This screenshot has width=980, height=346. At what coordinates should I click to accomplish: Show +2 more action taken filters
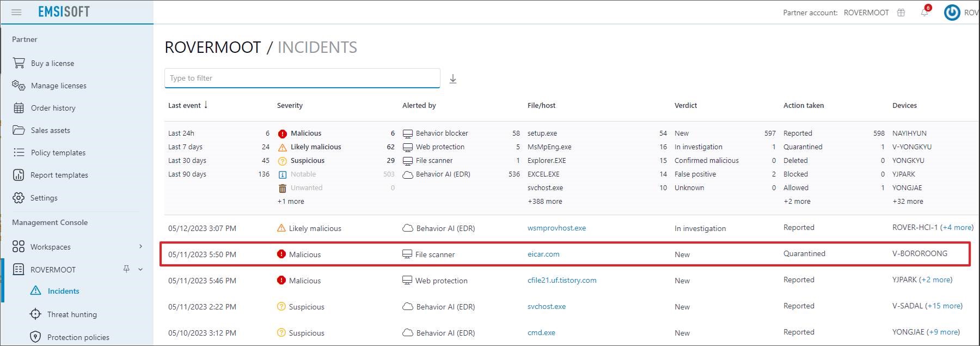click(x=797, y=202)
